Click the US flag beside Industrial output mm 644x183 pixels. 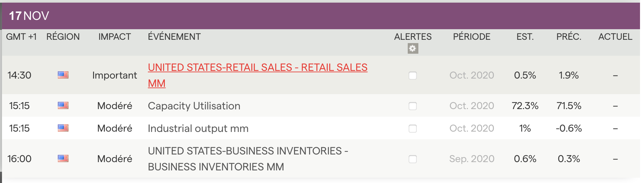point(63,128)
